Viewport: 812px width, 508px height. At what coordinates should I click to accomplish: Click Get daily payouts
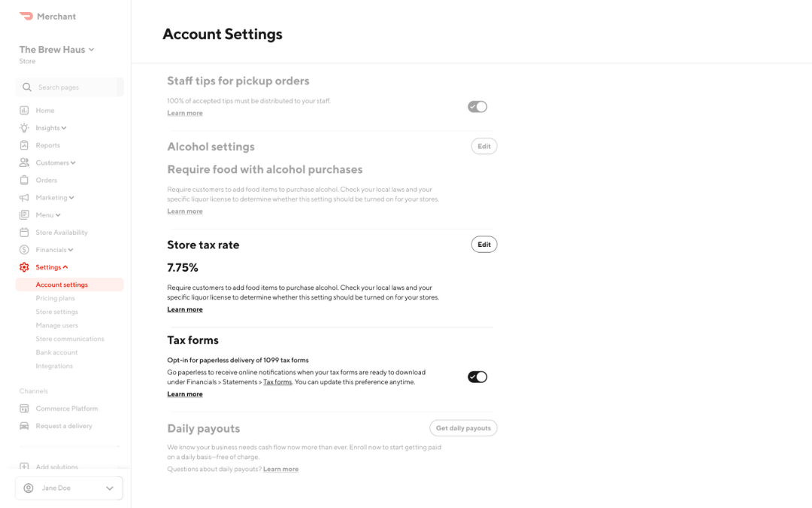point(463,427)
